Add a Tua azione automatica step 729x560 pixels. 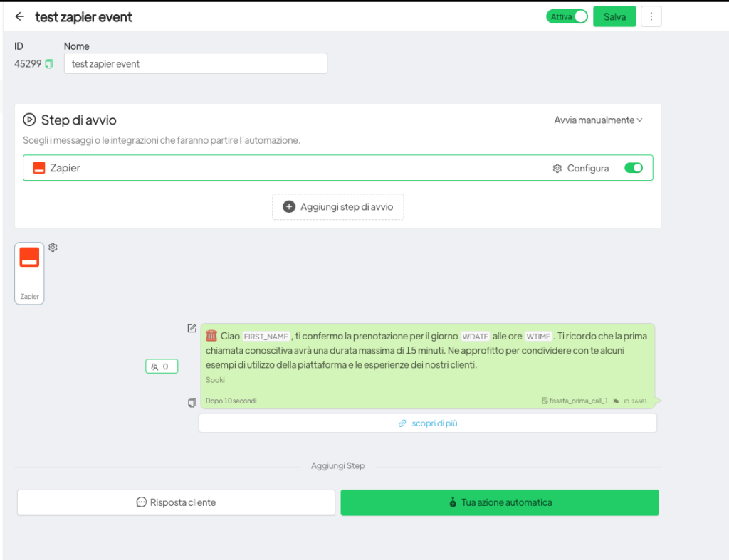pyautogui.click(x=500, y=502)
